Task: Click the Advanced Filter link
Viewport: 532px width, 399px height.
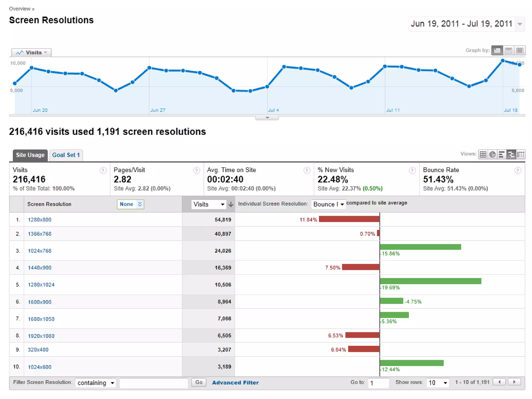Action: [235, 383]
